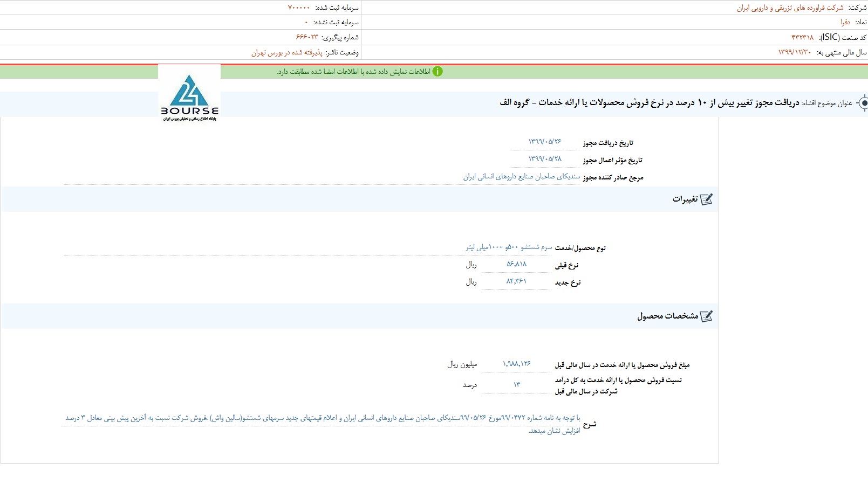Click publisher status پذیرفته شده در بورس تهران

pyautogui.click(x=286, y=53)
